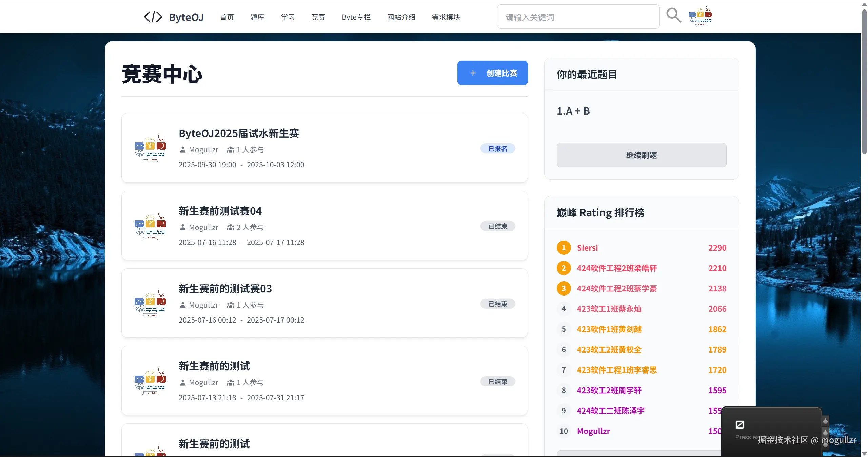
Task: Go to the 竞赛 navigation tab
Action: point(318,17)
